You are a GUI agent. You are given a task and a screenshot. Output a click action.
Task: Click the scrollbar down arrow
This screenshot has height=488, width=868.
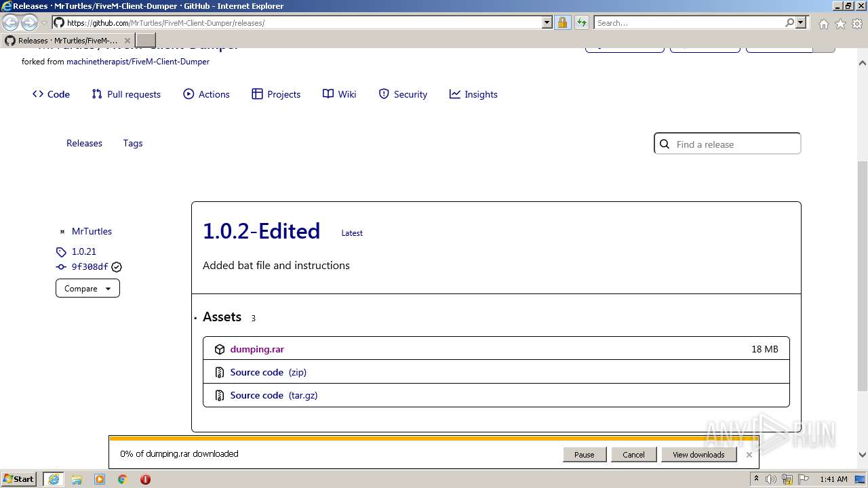(x=863, y=455)
